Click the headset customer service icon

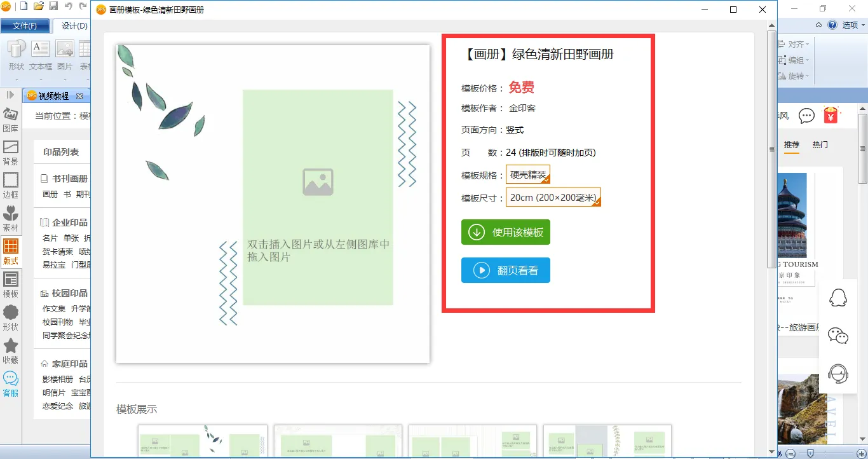(x=838, y=374)
